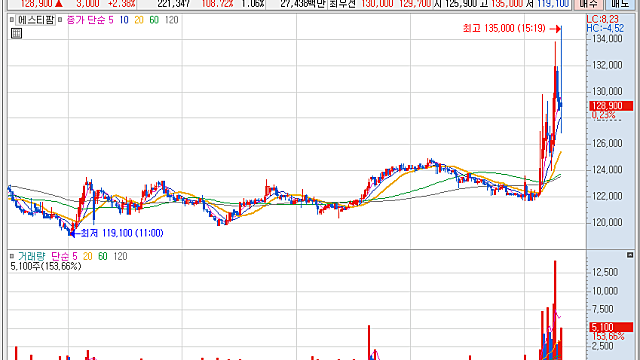The image size is (640, 360).
Task: Collapse the volume panel with corner icon
Action: click(630, 255)
